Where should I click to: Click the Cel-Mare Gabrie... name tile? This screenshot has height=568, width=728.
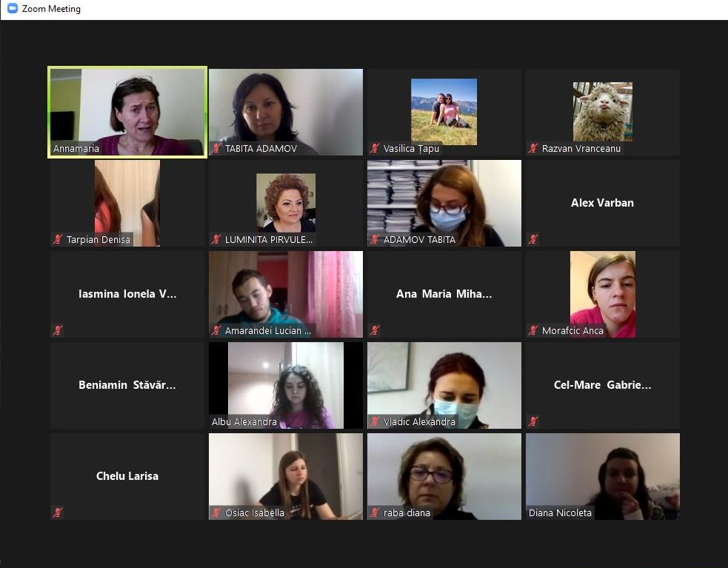[x=603, y=386]
